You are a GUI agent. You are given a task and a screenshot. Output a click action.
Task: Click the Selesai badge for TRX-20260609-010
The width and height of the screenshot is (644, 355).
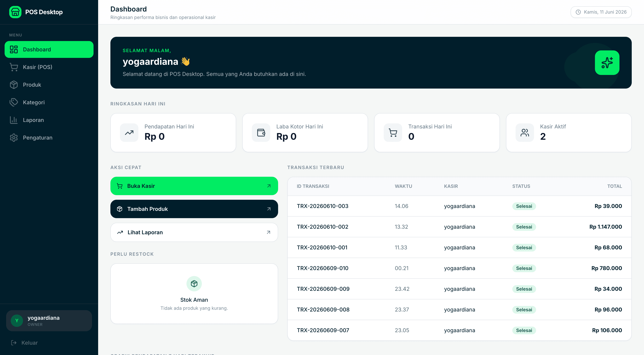tap(524, 268)
